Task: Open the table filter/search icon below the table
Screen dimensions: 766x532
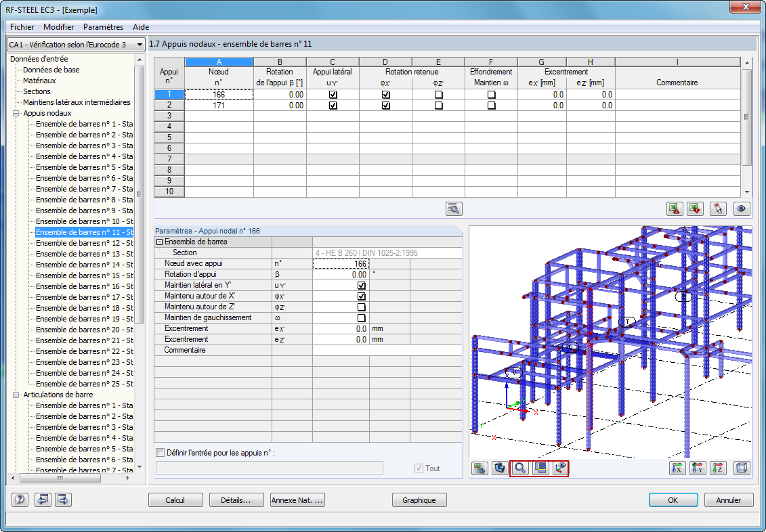Action: pyautogui.click(x=454, y=209)
